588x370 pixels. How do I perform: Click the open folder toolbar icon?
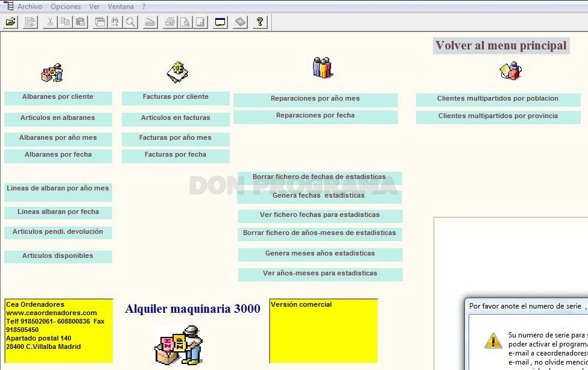(11, 22)
